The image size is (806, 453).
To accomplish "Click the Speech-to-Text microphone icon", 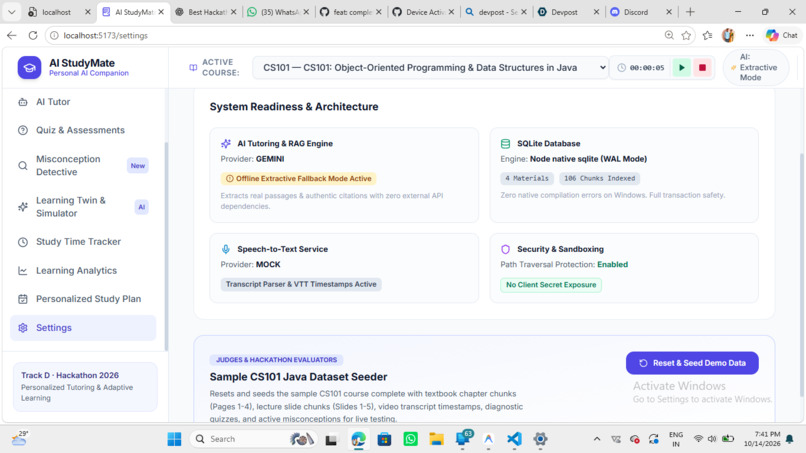I will 226,249.
